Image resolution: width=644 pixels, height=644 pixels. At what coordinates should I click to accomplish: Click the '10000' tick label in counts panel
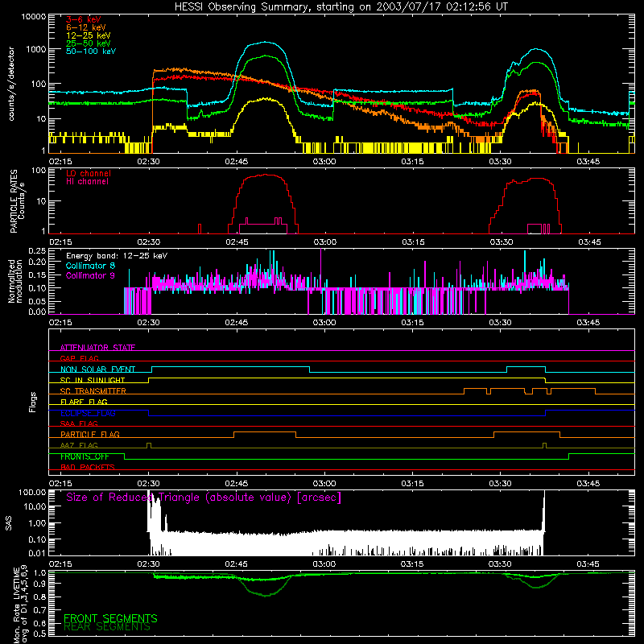(x=34, y=16)
